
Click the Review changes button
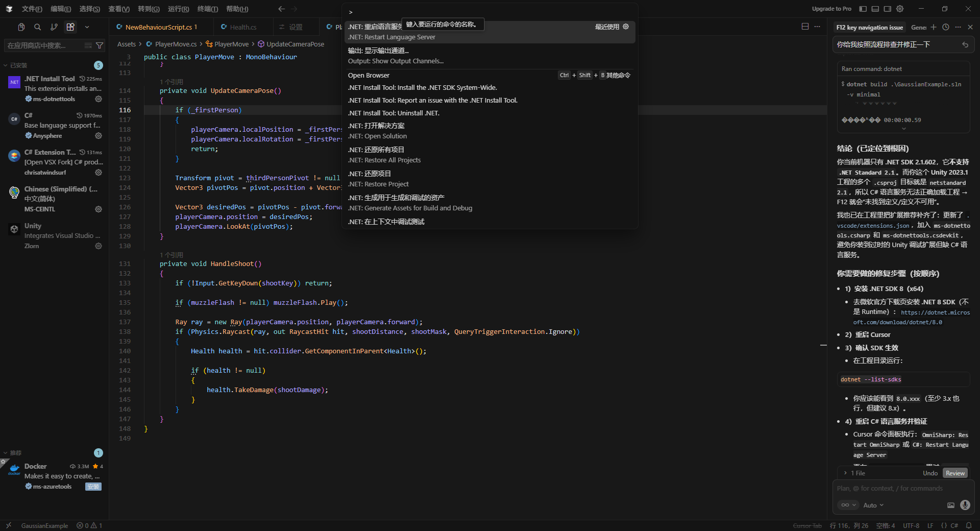tap(955, 473)
